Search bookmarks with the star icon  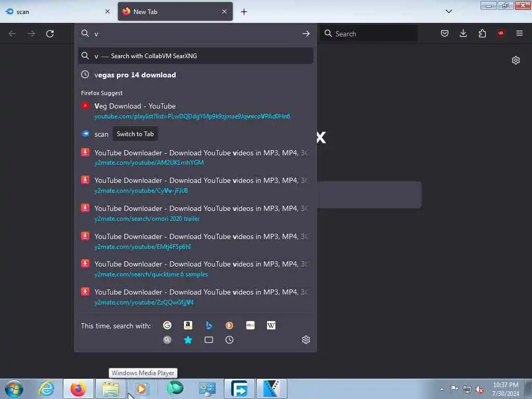pos(188,340)
